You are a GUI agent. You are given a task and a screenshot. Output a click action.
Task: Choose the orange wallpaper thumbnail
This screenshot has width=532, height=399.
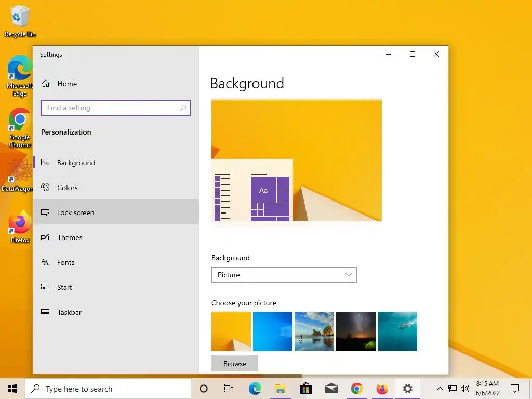click(x=231, y=331)
